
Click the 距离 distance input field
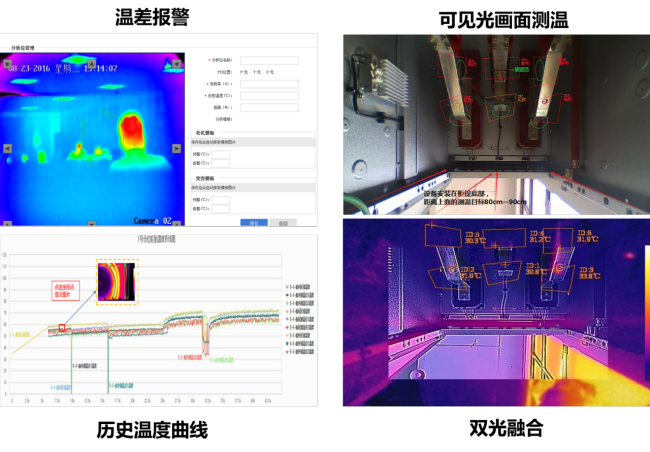pos(268,107)
